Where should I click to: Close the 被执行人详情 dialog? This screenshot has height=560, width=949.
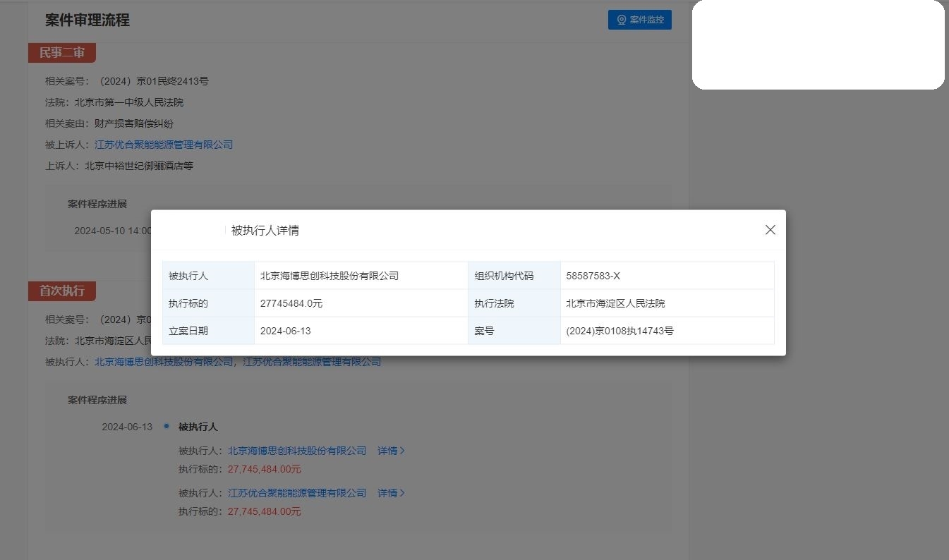[x=770, y=230]
